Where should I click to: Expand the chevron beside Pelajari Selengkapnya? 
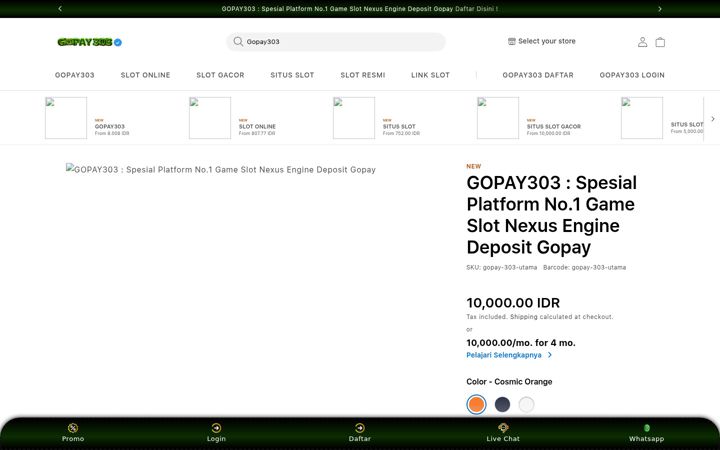tap(550, 355)
